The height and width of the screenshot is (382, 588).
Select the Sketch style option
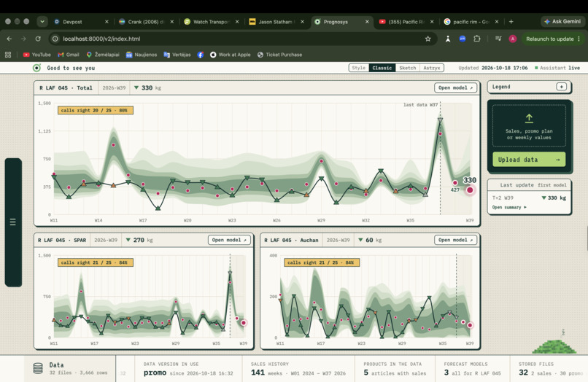[407, 68]
